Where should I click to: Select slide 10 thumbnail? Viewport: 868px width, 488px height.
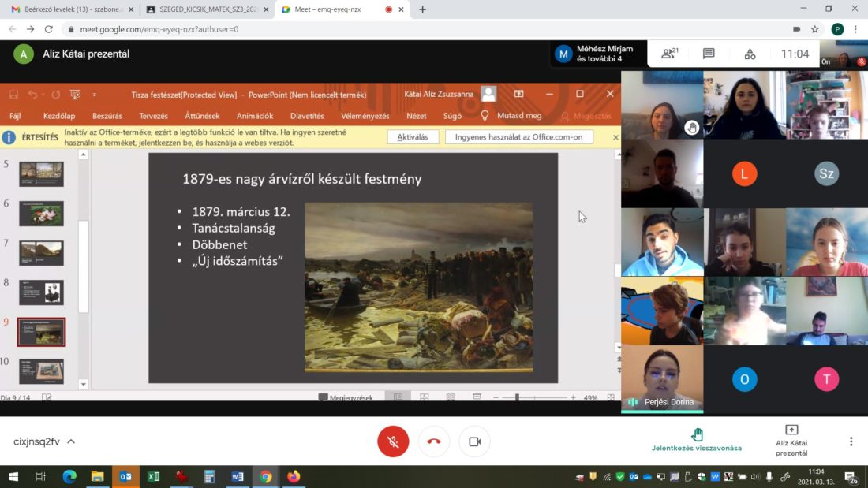coord(42,371)
